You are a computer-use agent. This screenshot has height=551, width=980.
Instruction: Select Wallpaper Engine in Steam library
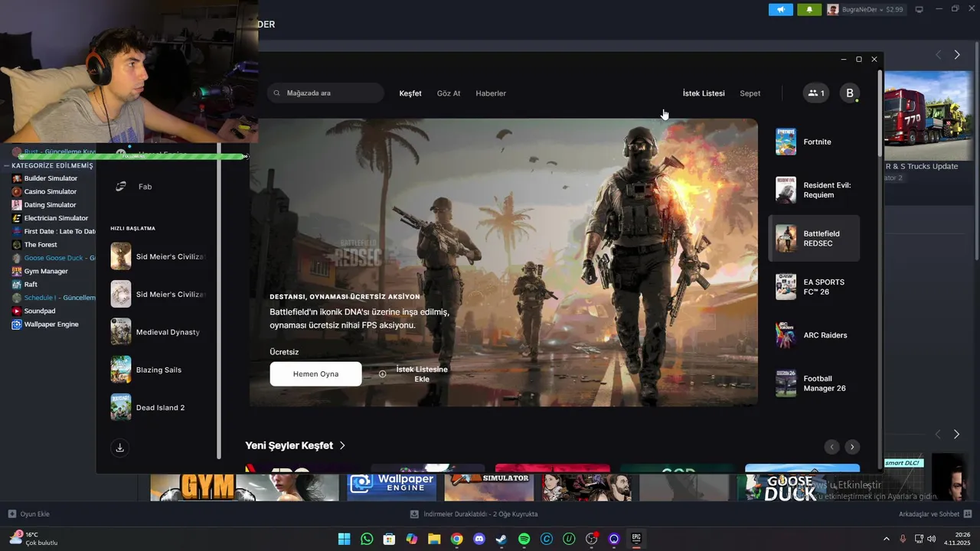51,324
